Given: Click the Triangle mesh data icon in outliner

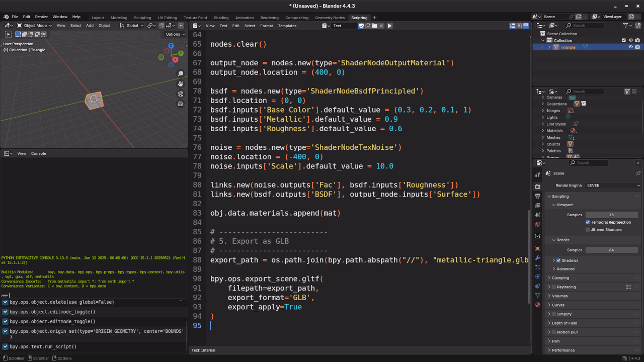Looking at the screenshot, I should pos(585,47).
